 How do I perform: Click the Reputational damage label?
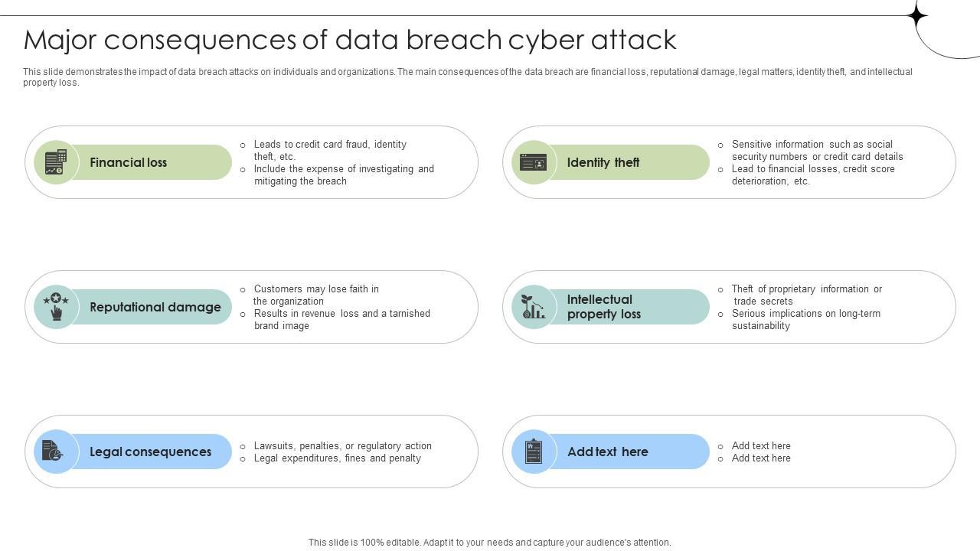tap(155, 307)
